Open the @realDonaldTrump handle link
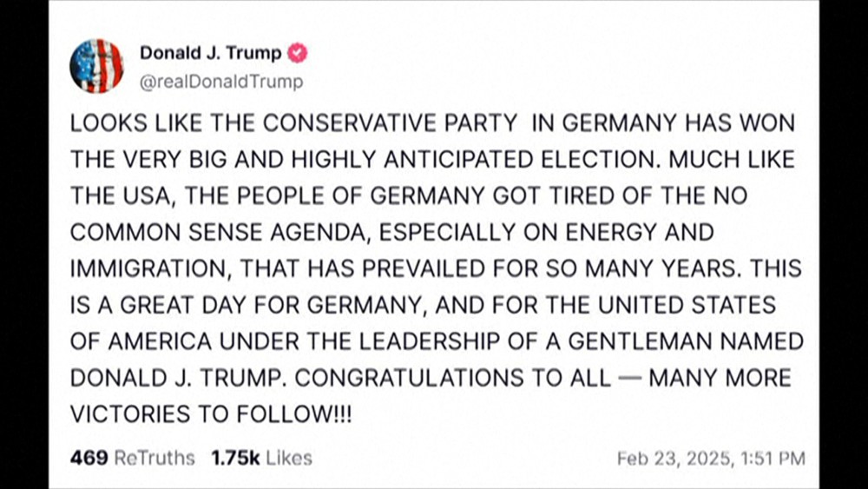This screenshot has width=868, height=489. [x=221, y=82]
